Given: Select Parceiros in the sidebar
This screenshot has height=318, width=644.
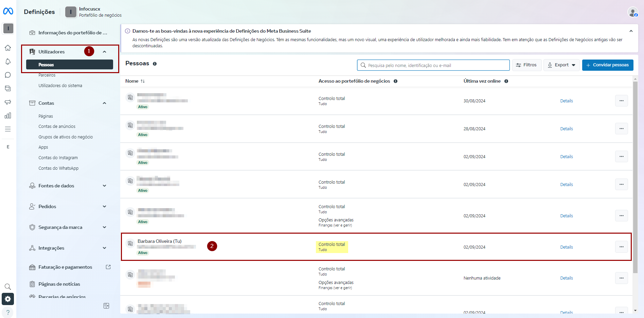Looking at the screenshot, I should (47, 75).
